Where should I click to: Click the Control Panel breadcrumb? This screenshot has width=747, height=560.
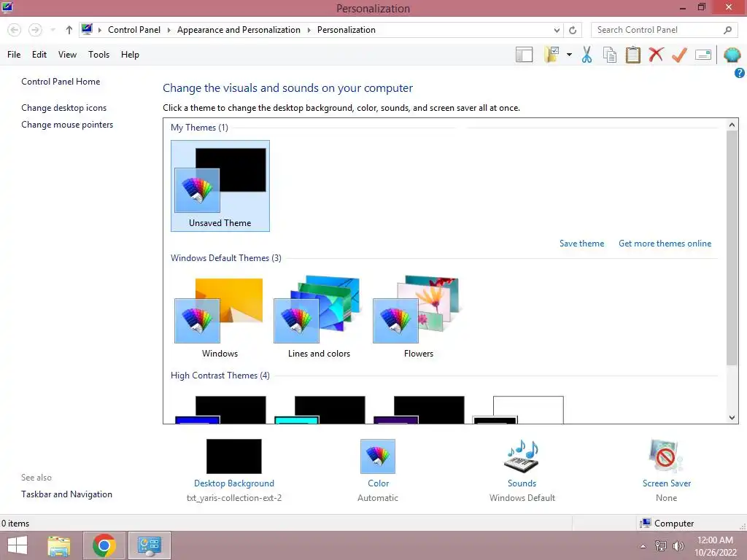pos(134,29)
